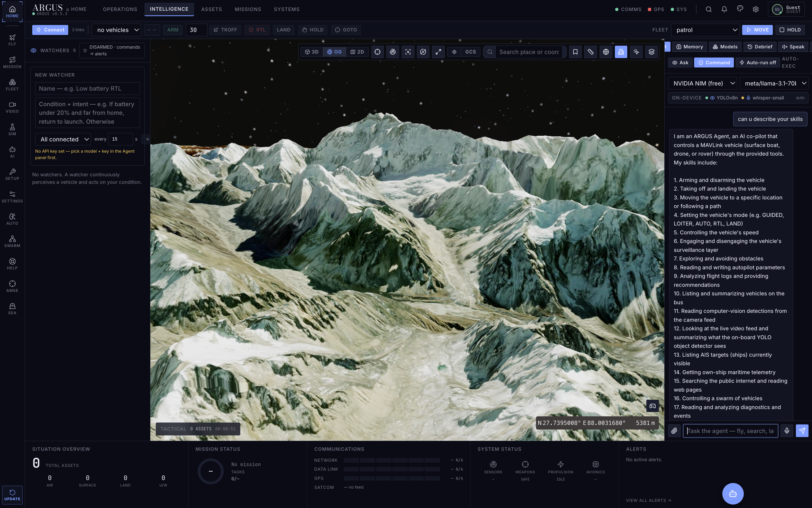Open the All connected dropdown

[63, 139]
